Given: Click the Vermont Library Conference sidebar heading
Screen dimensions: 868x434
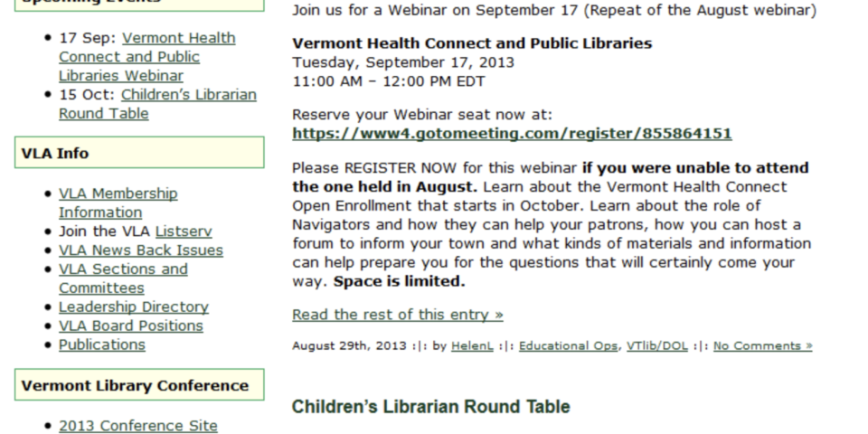Looking at the screenshot, I should click(x=135, y=385).
